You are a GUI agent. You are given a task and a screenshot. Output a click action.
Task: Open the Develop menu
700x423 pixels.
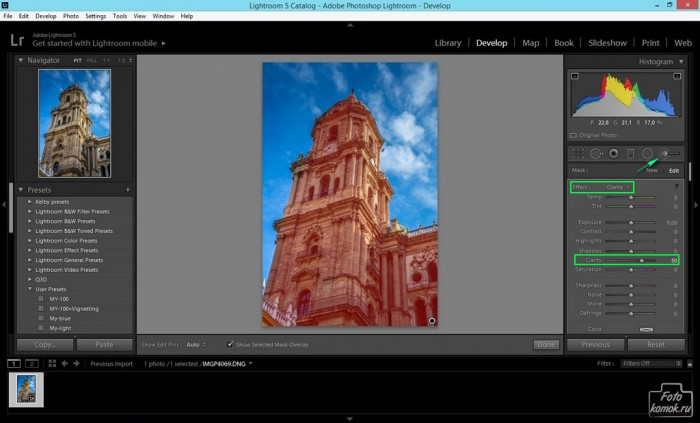[x=46, y=16]
